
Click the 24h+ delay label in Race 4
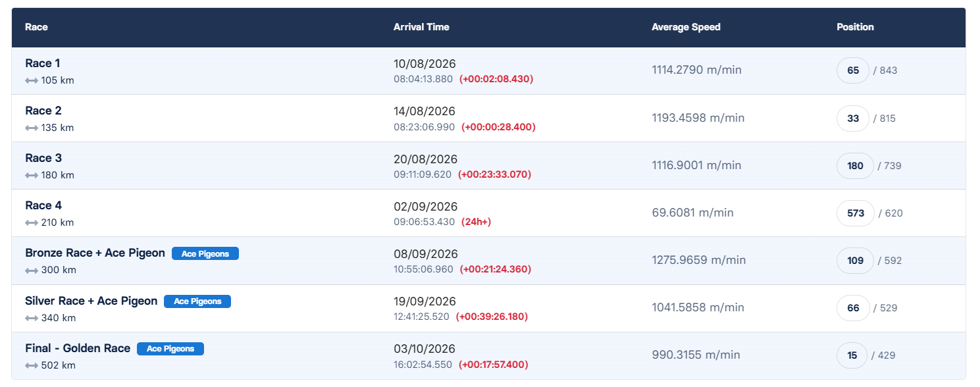point(476,222)
